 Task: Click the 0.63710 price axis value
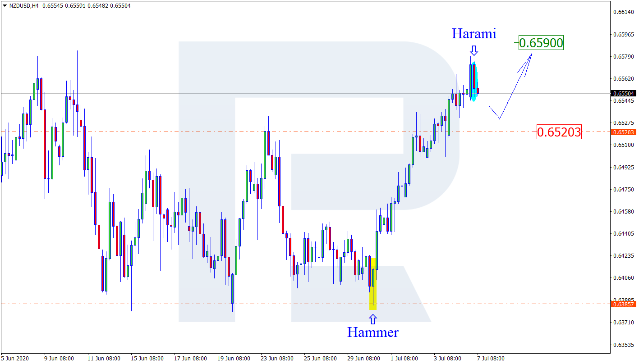click(x=624, y=322)
